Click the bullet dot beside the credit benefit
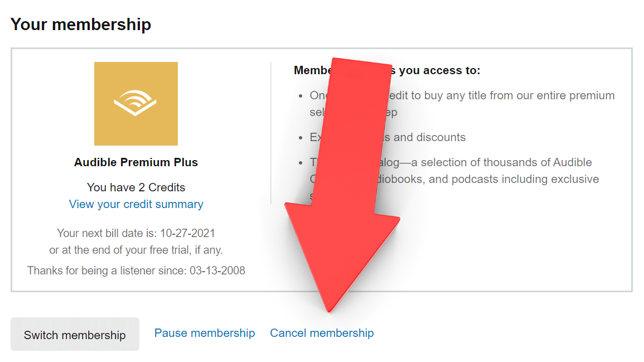The width and height of the screenshot is (644, 362). coord(301,96)
